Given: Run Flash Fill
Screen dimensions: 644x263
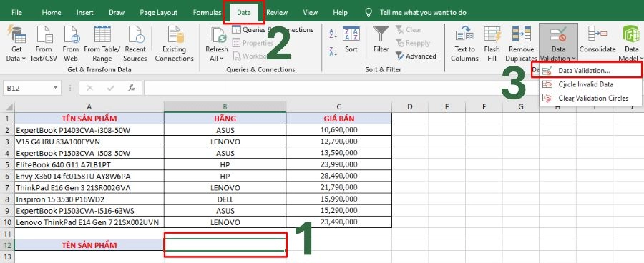Looking at the screenshot, I should tap(492, 44).
